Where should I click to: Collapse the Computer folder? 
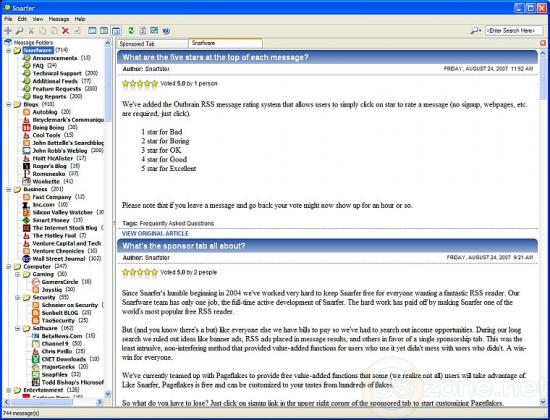click(x=8, y=267)
